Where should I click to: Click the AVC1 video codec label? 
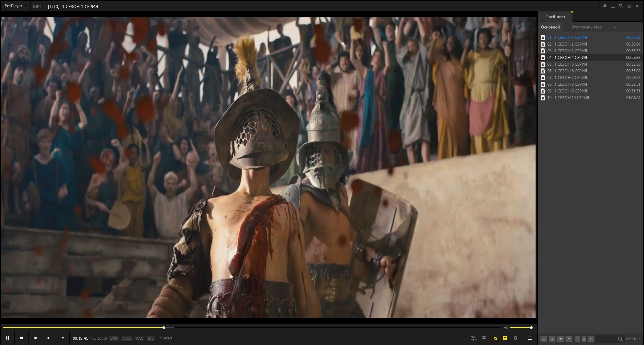(x=126, y=338)
